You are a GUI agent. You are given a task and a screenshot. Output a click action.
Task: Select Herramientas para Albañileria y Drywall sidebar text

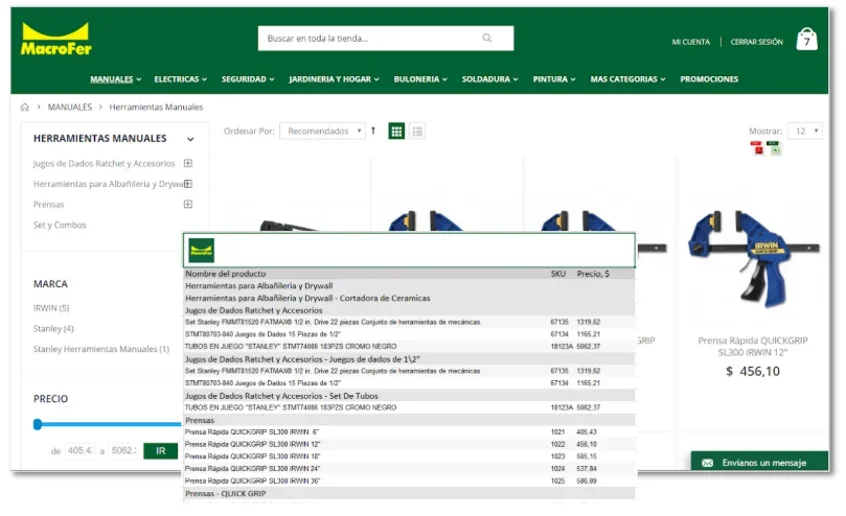(108, 184)
